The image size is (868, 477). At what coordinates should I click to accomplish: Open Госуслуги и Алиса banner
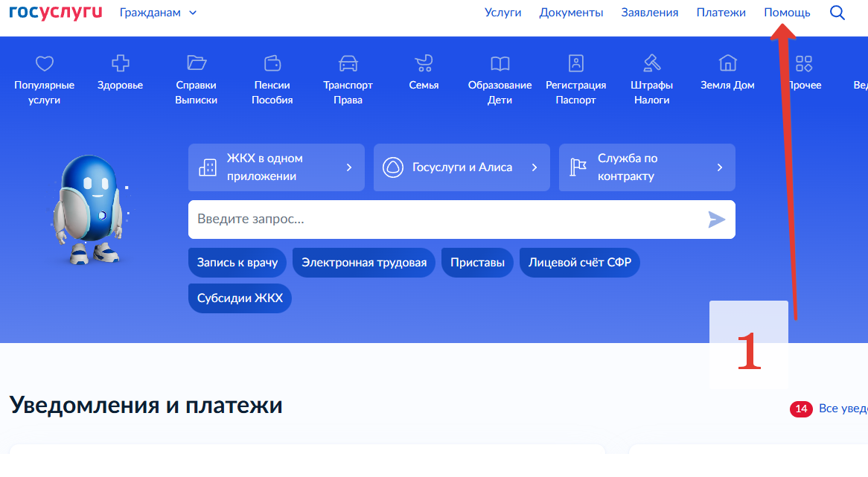462,167
